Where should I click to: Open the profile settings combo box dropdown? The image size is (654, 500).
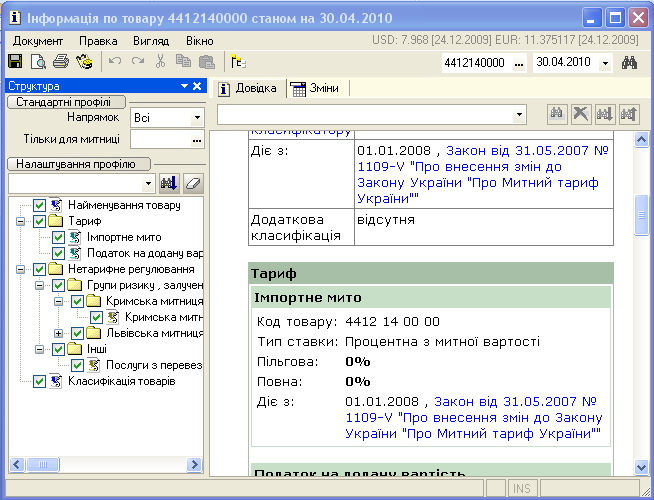(148, 183)
